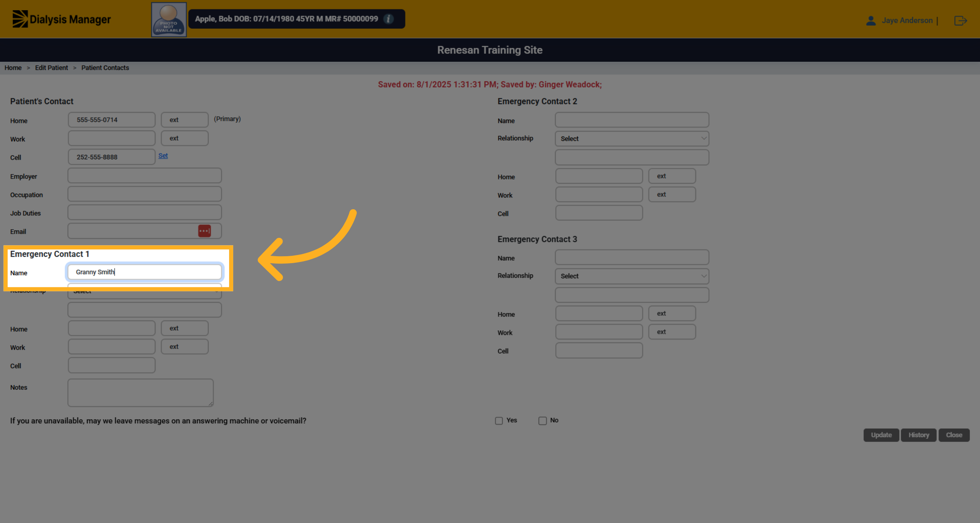Focus the Occupation input field
Viewport: 980px width, 523px height.
[145, 194]
